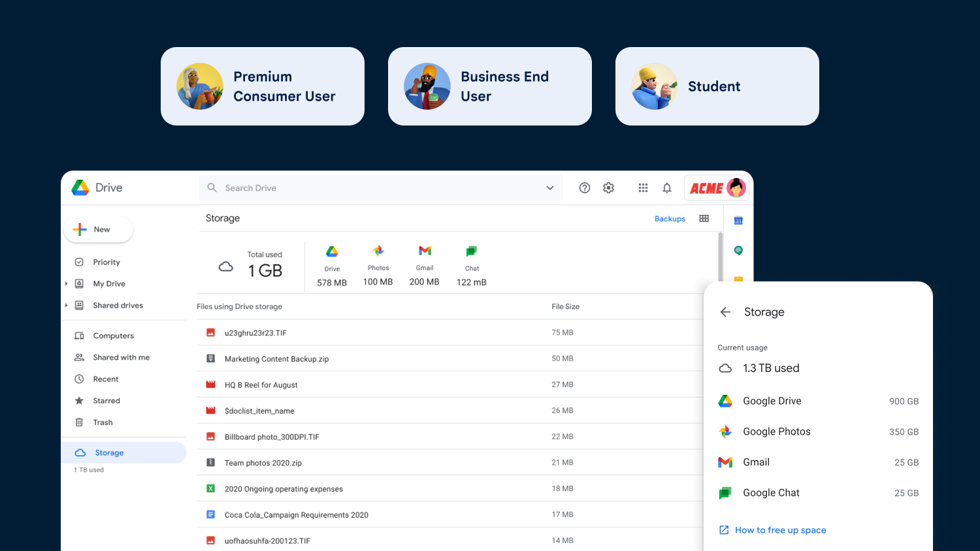Click the back arrow in Storage panel
This screenshot has height=551, width=980.
pyautogui.click(x=725, y=312)
